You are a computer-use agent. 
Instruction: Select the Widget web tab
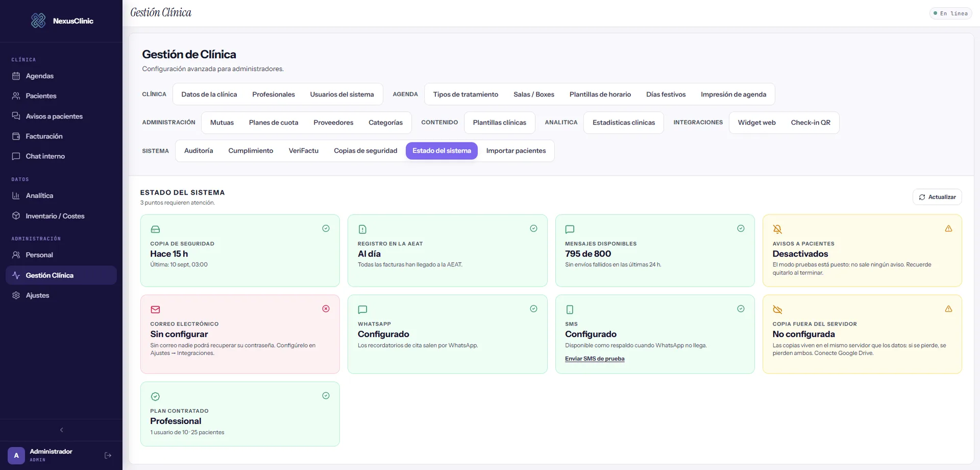point(756,123)
